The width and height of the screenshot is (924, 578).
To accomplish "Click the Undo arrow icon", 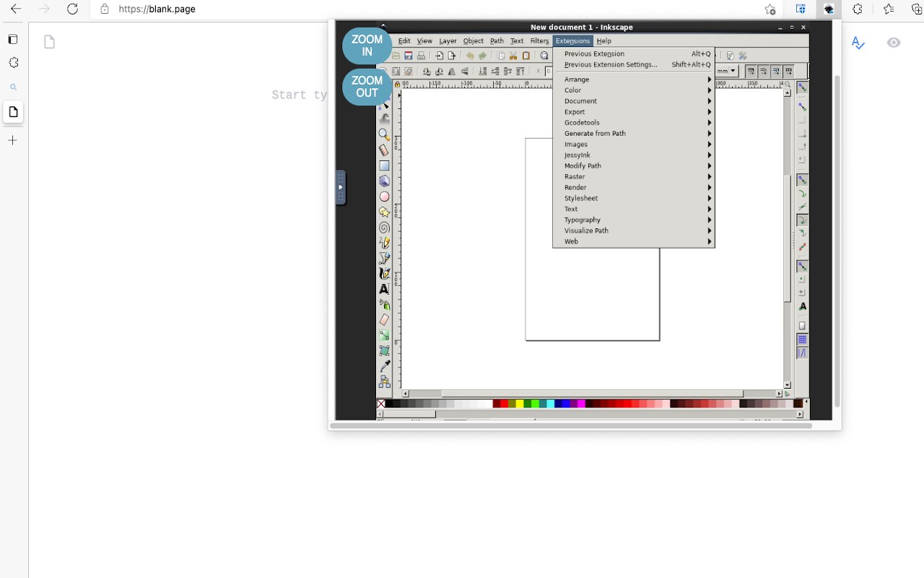I will coord(470,56).
